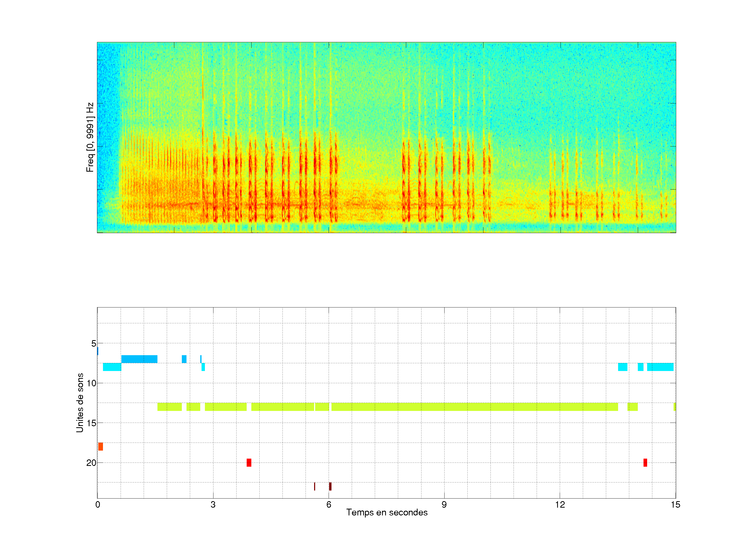The width and height of the screenshot is (747, 560).
Task: Click thick dark-red marker at 6 seconds
Action: pyautogui.click(x=330, y=486)
